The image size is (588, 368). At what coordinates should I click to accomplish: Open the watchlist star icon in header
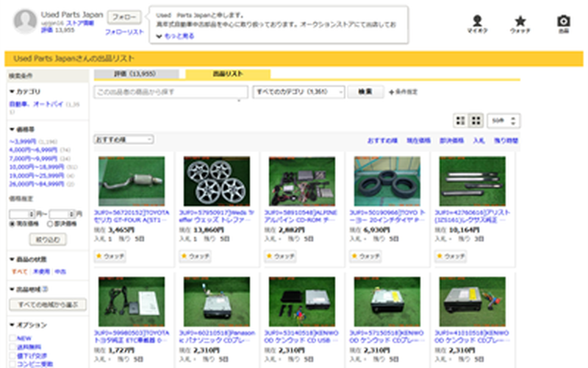520,24
